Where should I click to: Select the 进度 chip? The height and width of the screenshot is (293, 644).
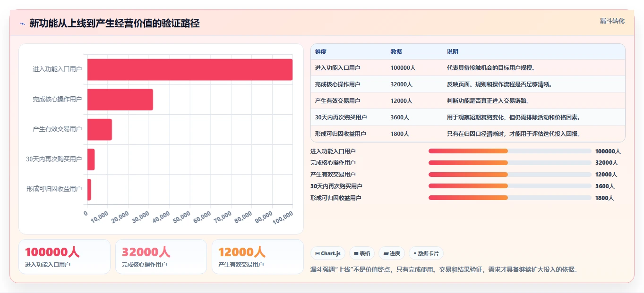point(392,253)
